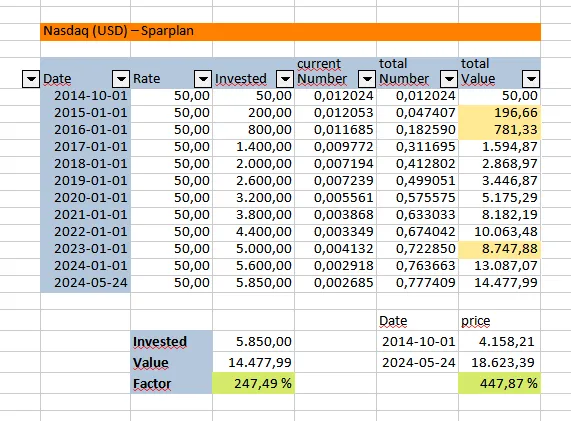This screenshot has width=571, height=421.
Task: Select date cell 2022-01-01
Action: tap(85, 232)
